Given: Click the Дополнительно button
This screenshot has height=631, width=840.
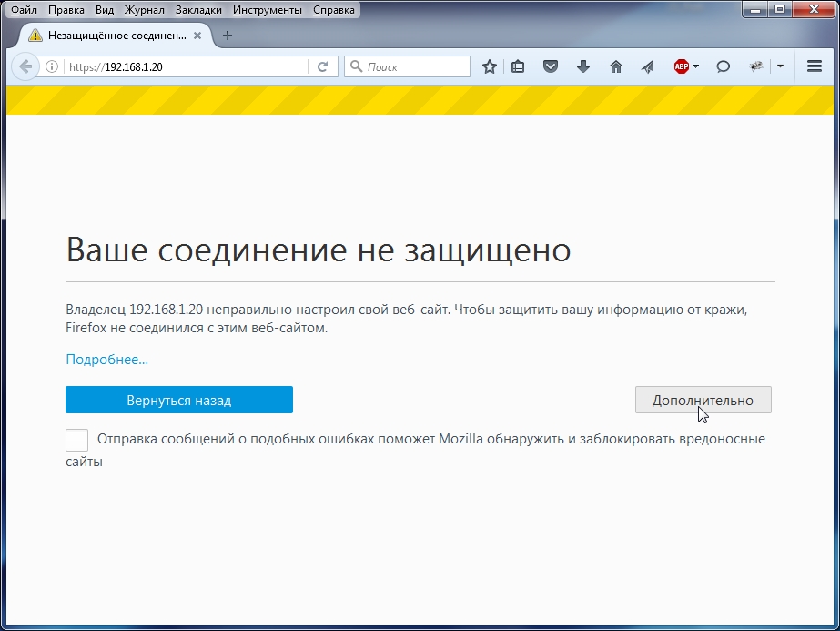Looking at the screenshot, I should pos(703,400).
